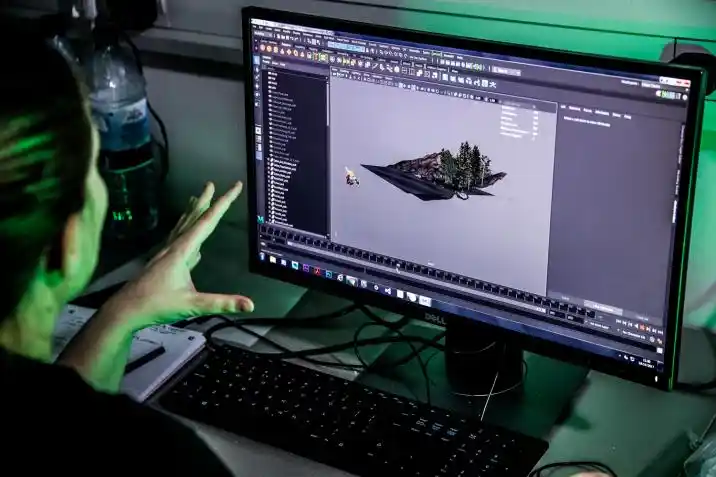716x477 pixels.
Task: Open the purple taskbar application icon
Action: pyautogui.click(x=306, y=268)
